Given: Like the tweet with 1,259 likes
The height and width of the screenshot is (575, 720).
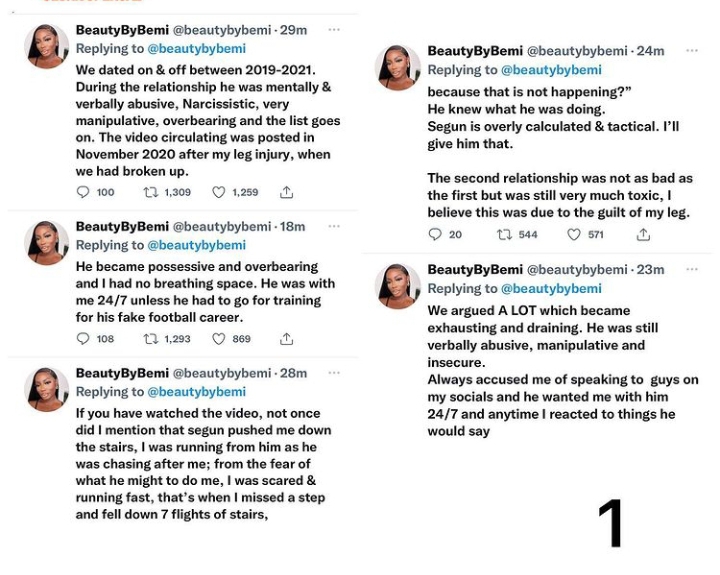Looking at the screenshot, I should click(x=219, y=192).
